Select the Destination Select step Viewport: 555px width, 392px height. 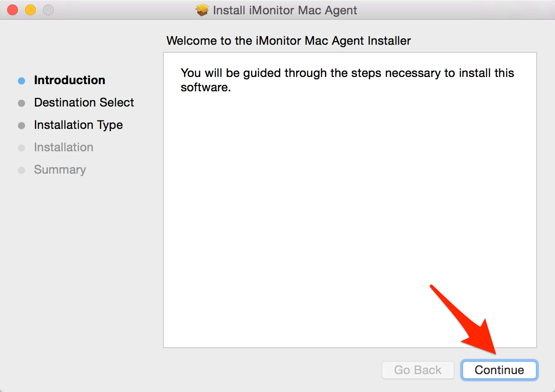click(84, 103)
